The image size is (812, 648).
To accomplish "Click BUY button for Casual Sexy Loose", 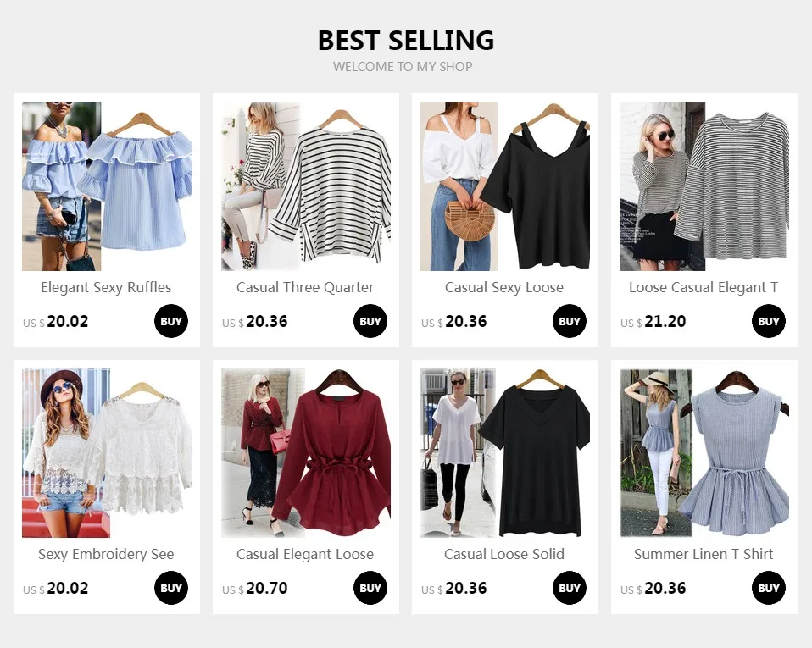I will point(570,321).
